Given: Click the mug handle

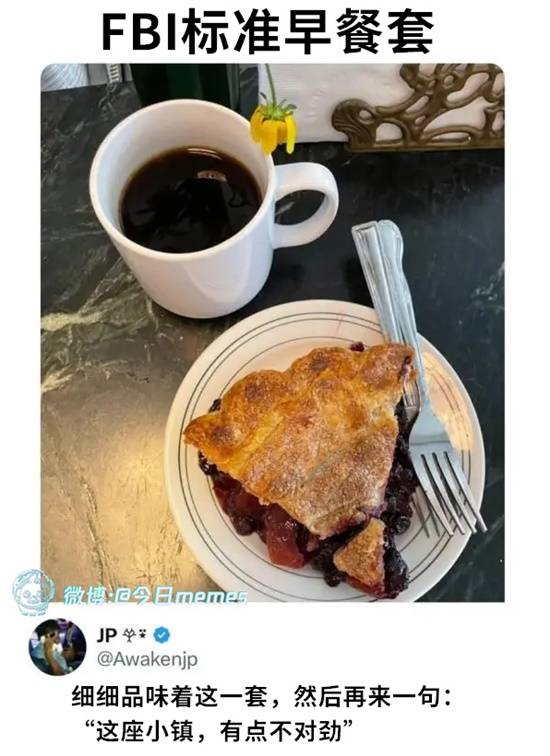Looking at the screenshot, I should point(309,204).
